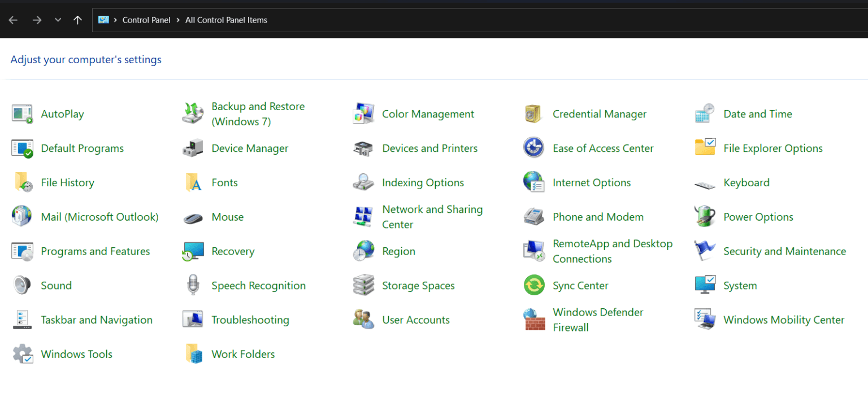Open the Mouse icon
The width and height of the screenshot is (868, 402).
193,218
